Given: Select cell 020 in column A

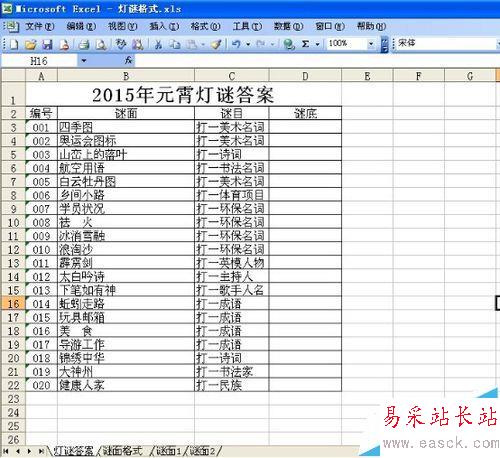Looking at the screenshot, I should [x=41, y=385].
